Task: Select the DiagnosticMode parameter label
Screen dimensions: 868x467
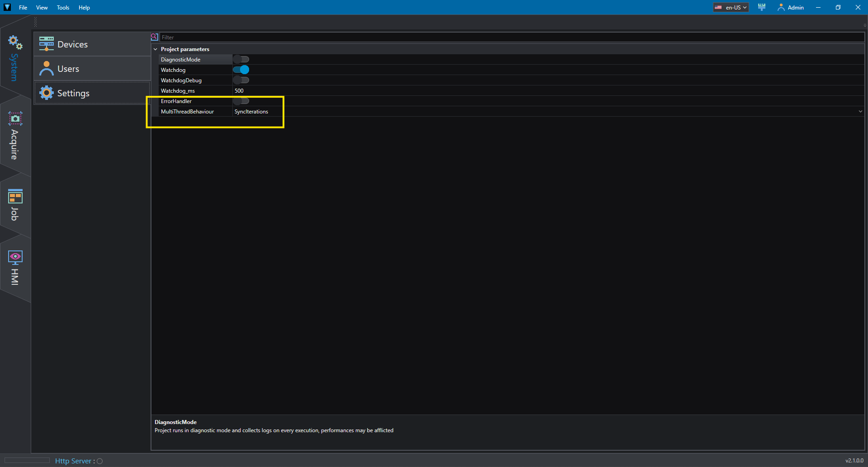Action: click(180, 59)
